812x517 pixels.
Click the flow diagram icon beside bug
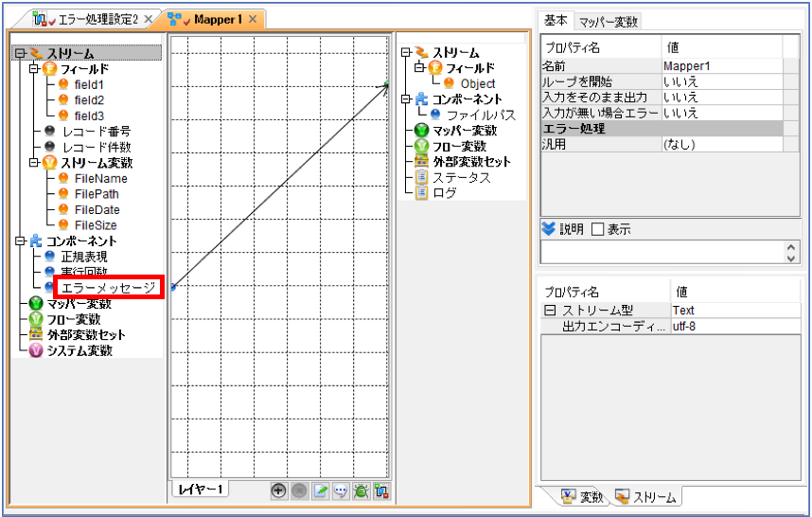click(x=381, y=490)
